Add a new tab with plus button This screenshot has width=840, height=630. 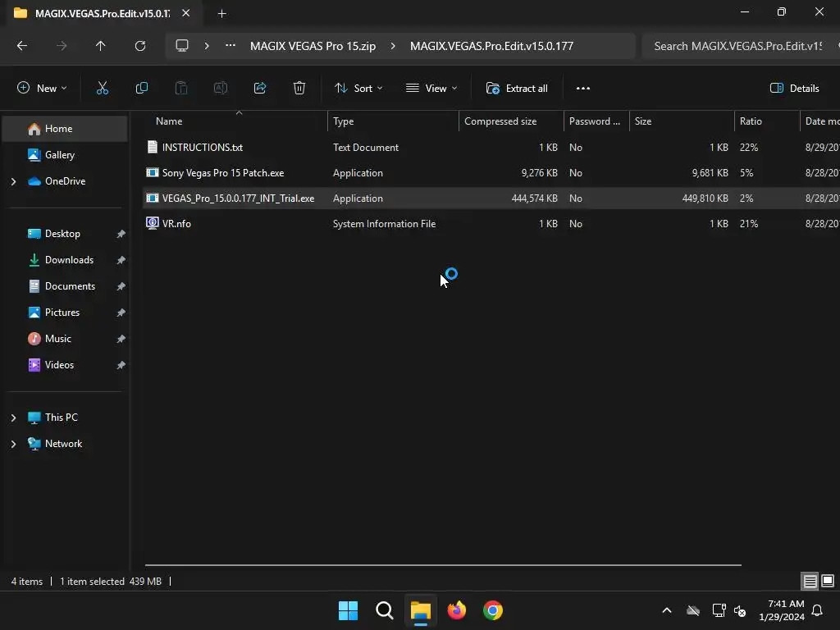pyautogui.click(x=221, y=13)
